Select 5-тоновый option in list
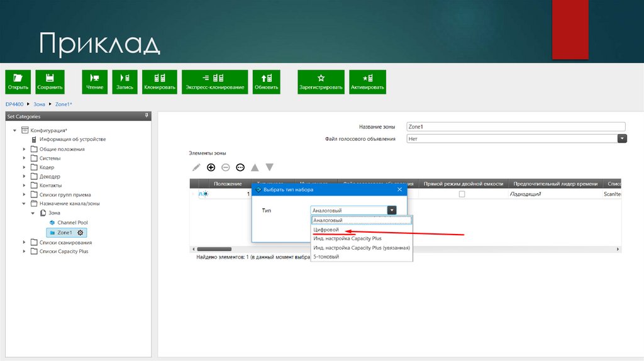 (362, 257)
